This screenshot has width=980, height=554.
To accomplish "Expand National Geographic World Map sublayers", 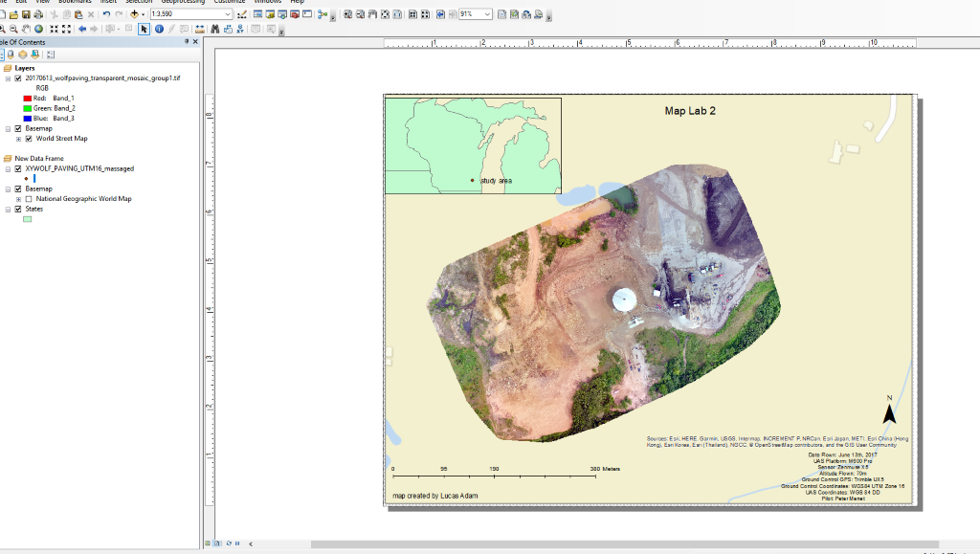I will click(18, 199).
